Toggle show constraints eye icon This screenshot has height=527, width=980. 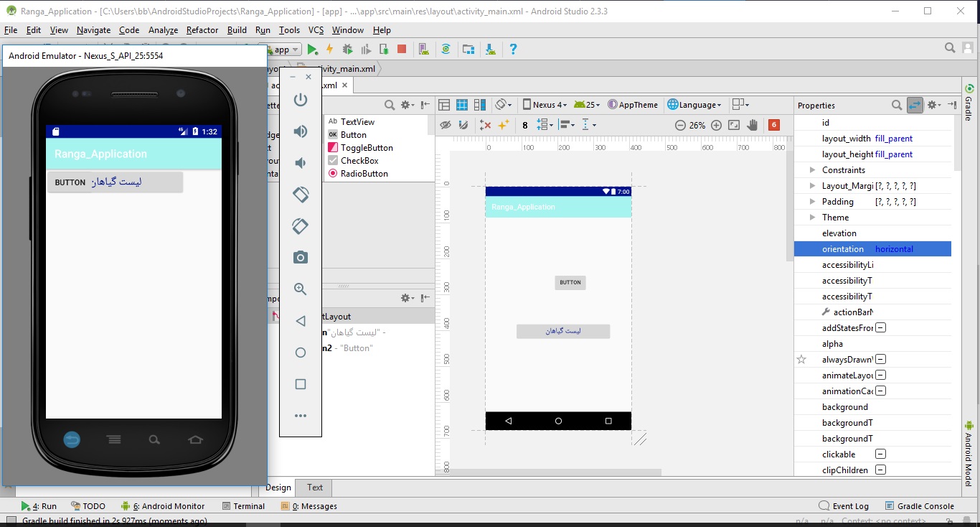[x=446, y=125]
